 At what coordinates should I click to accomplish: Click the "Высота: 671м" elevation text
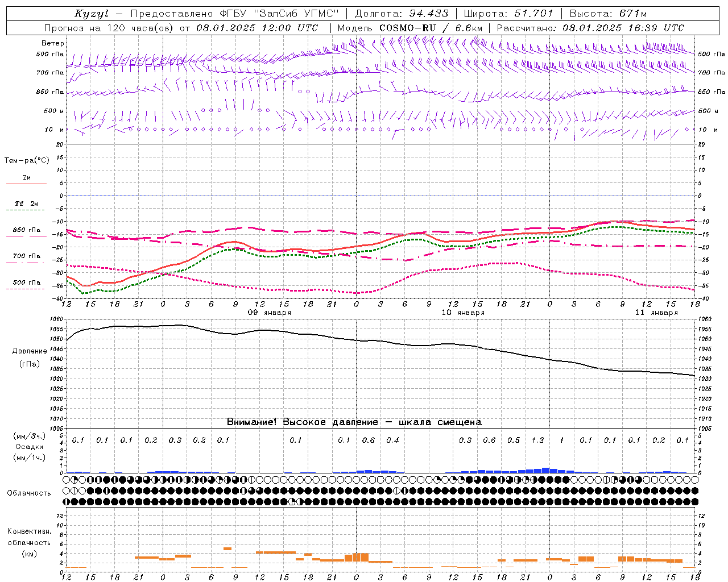tap(608, 14)
